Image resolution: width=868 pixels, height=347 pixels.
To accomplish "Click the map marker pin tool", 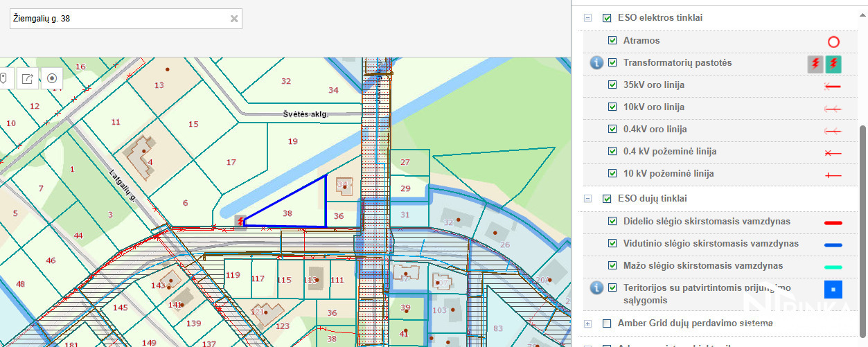I will click(x=4, y=78).
